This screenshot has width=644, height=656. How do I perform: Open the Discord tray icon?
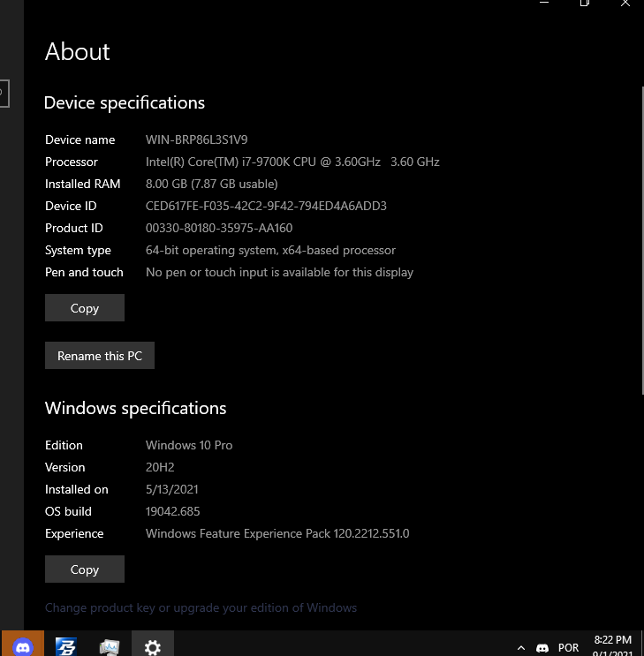pyautogui.click(x=542, y=648)
